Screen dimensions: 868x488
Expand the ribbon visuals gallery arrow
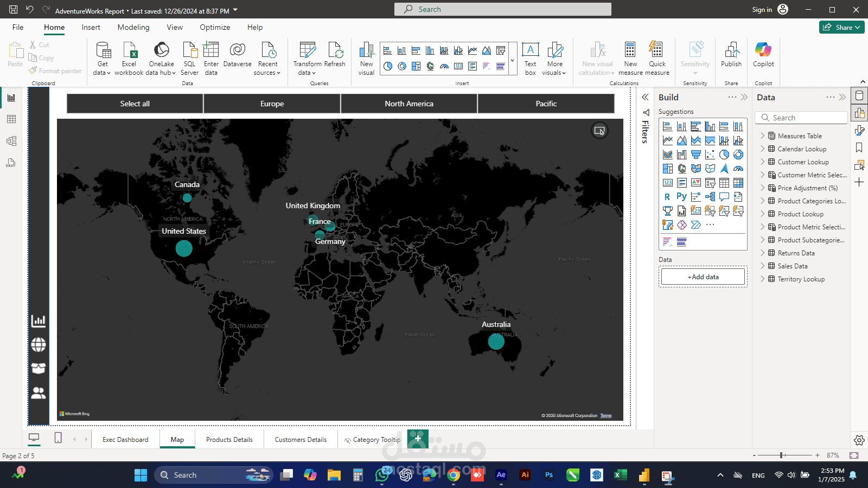pyautogui.click(x=512, y=60)
